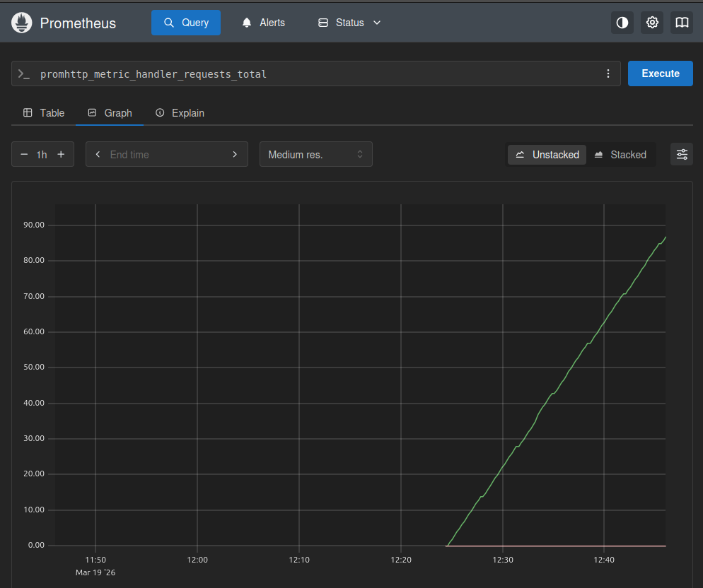
Task: Expand the Status dropdown menu
Action: point(349,23)
